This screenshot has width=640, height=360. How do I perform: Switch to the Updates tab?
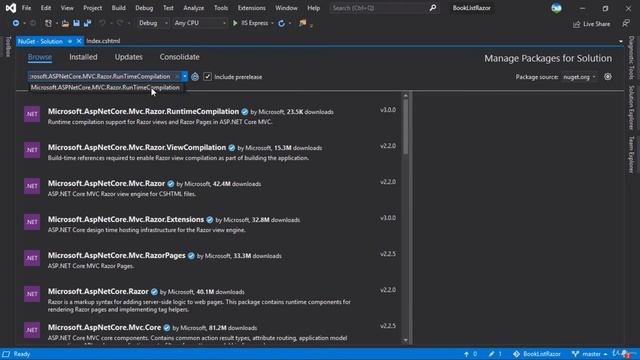tap(129, 57)
